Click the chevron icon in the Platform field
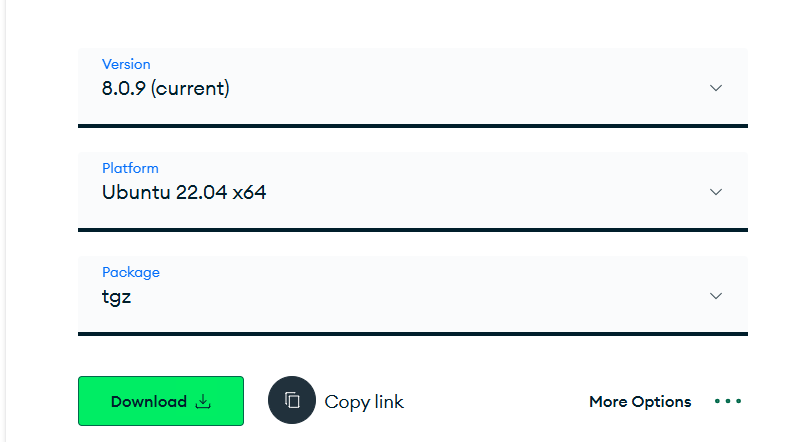The width and height of the screenshot is (808, 442). (x=716, y=192)
